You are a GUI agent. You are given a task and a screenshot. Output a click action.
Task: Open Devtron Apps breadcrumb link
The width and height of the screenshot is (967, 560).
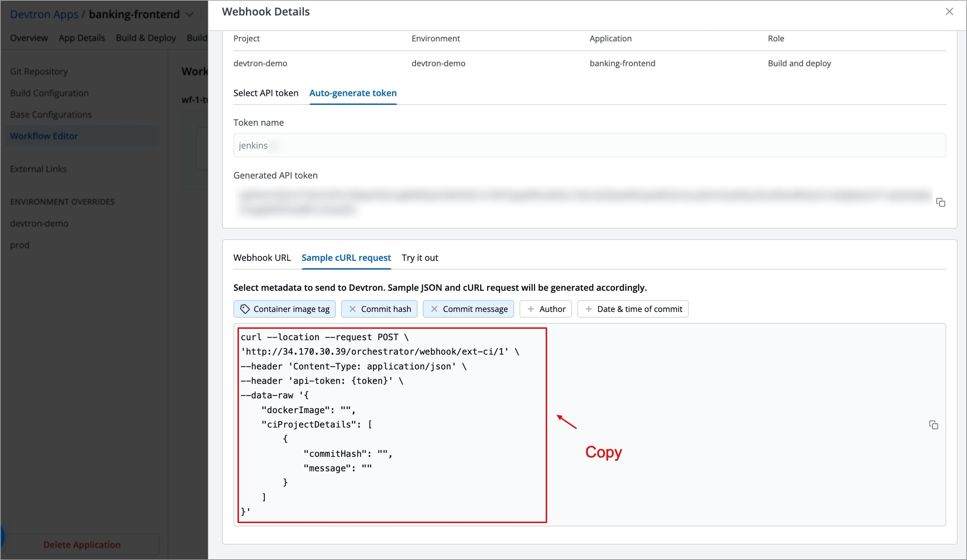[x=44, y=15]
